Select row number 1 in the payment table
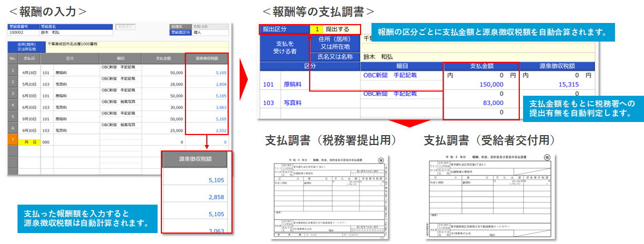This screenshot has height=244, width=644. click(x=13, y=71)
